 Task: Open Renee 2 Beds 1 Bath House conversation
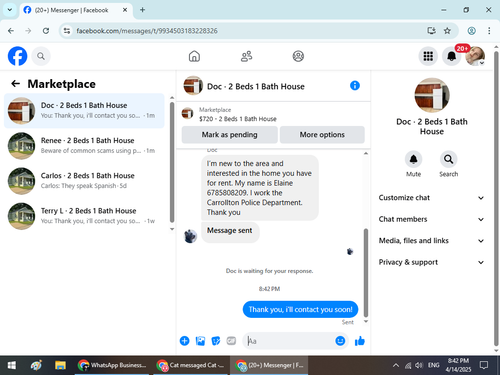point(84,146)
